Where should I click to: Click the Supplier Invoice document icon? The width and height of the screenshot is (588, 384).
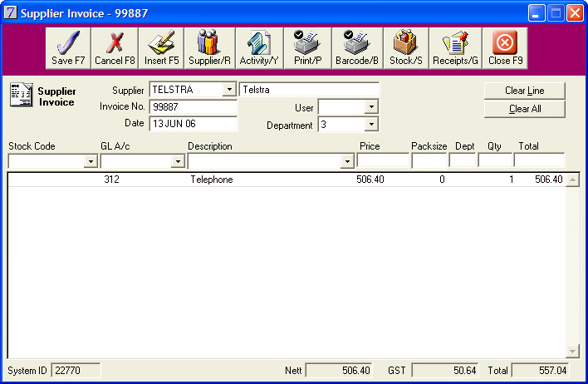click(x=21, y=95)
